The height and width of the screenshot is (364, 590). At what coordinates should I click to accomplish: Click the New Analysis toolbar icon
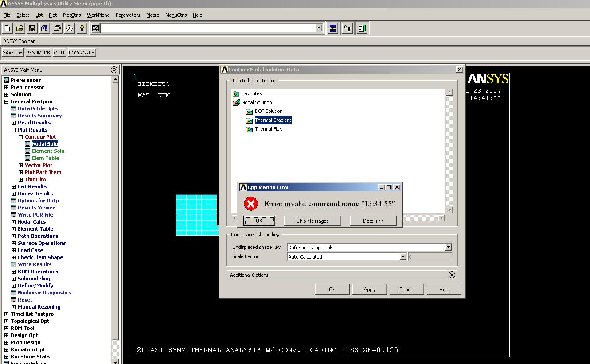coord(8,28)
